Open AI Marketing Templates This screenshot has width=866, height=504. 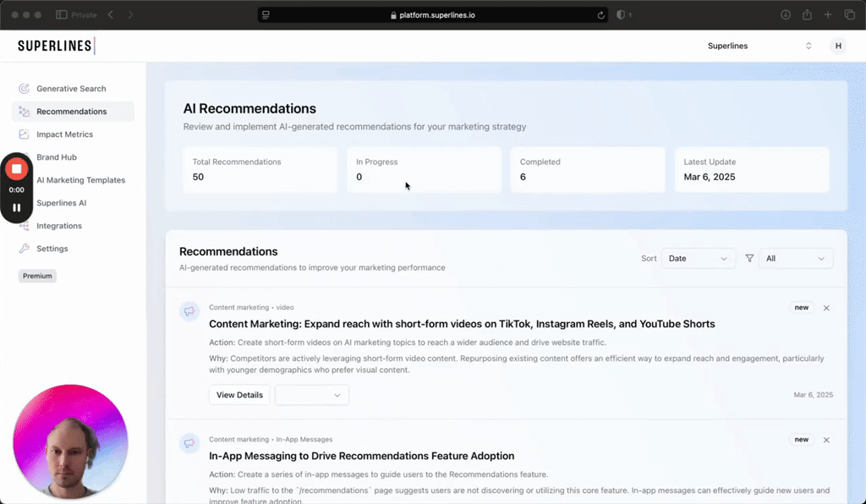80,180
